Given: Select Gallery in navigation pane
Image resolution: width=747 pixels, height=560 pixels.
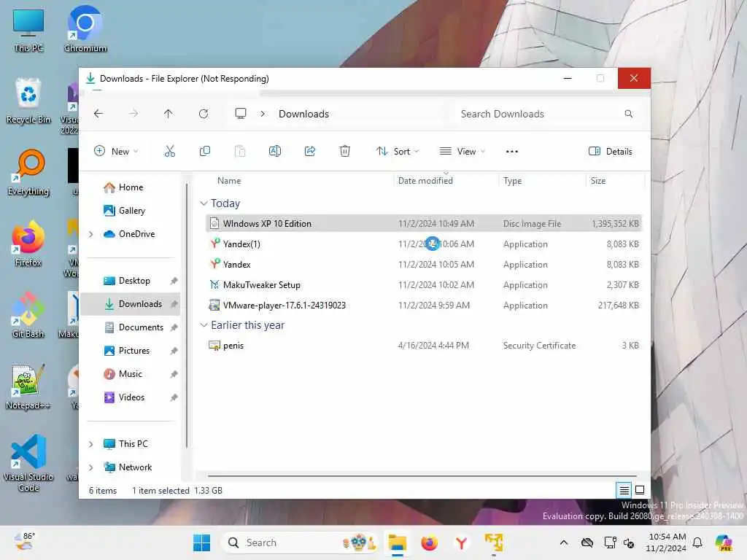Looking at the screenshot, I should (130, 211).
